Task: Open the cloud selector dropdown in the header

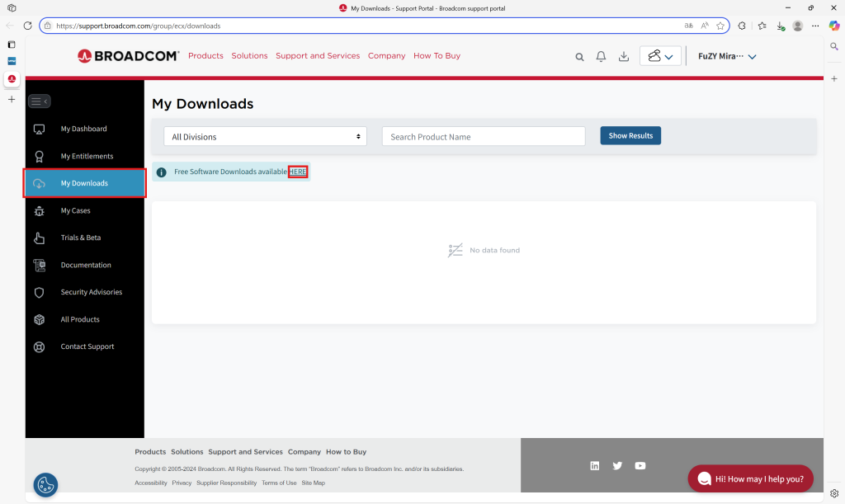Action: pyautogui.click(x=660, y=56)
